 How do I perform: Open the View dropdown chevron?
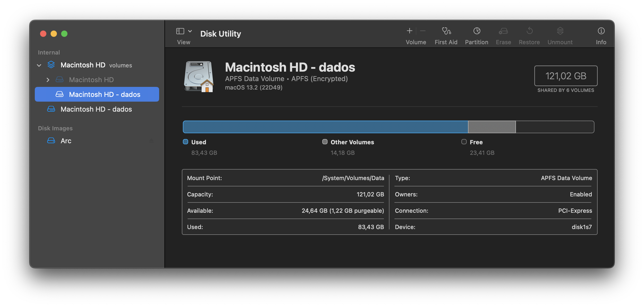pos(190,31)
